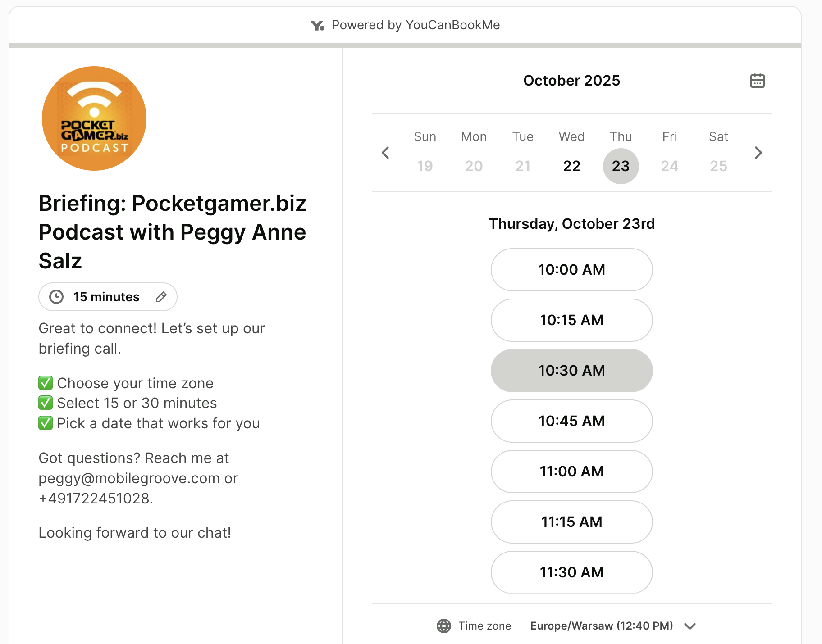Go to the previous week arrow
Screen dimensions: 822x644
(x=385, y=153)
